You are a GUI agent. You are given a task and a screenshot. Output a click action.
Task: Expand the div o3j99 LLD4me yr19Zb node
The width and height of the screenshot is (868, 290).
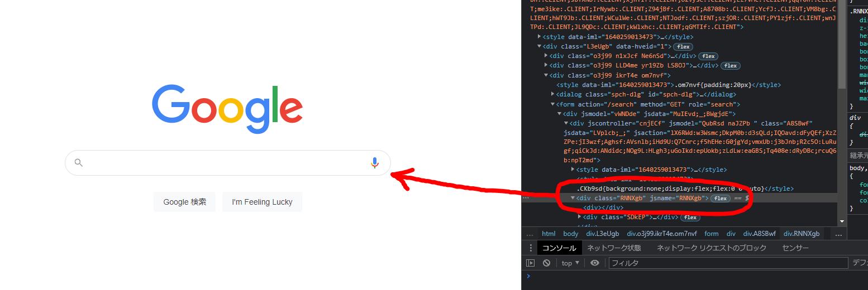tap(546, 66)
